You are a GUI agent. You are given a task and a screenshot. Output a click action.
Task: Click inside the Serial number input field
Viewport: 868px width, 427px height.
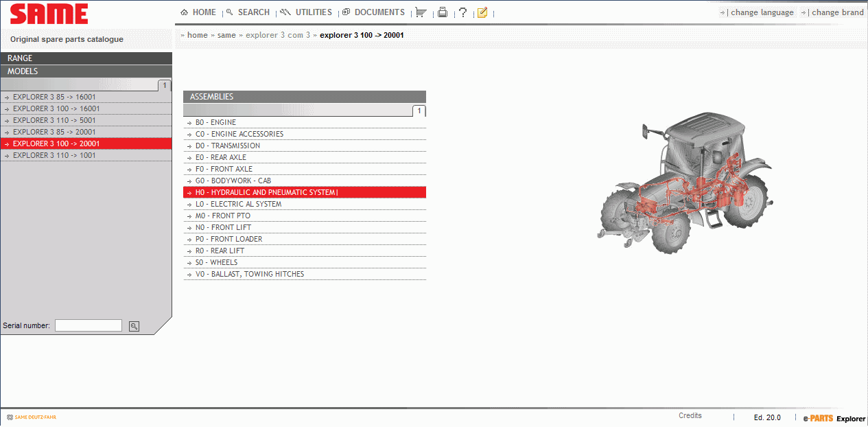coord(88,325)
